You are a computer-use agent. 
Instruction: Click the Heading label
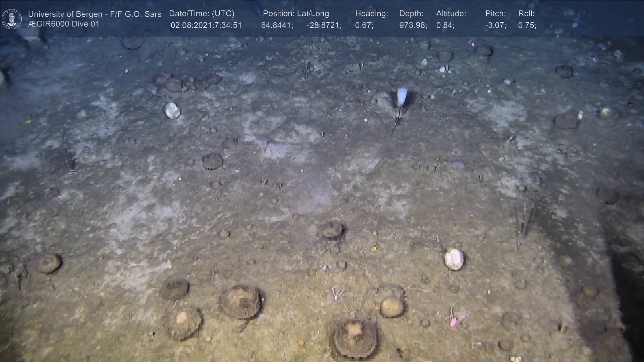(371, 14)
